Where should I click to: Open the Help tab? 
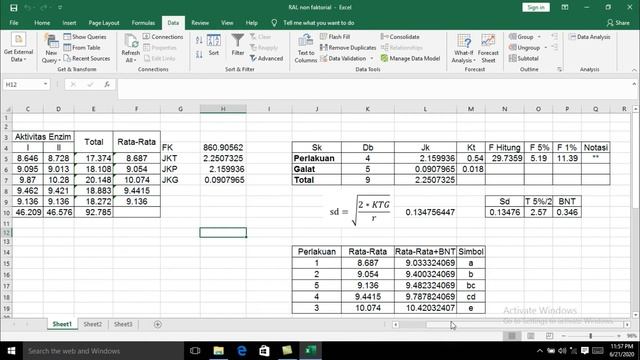(x=251, y=23)
